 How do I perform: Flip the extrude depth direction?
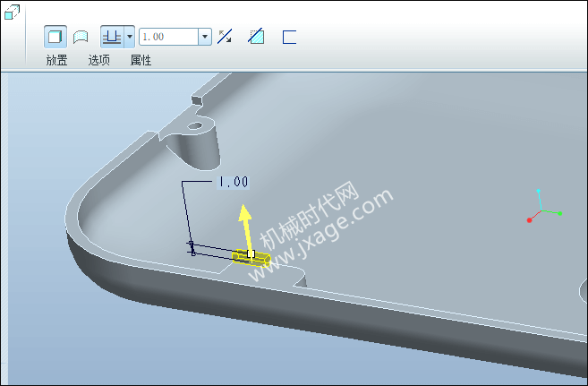[x=225, y=37]
